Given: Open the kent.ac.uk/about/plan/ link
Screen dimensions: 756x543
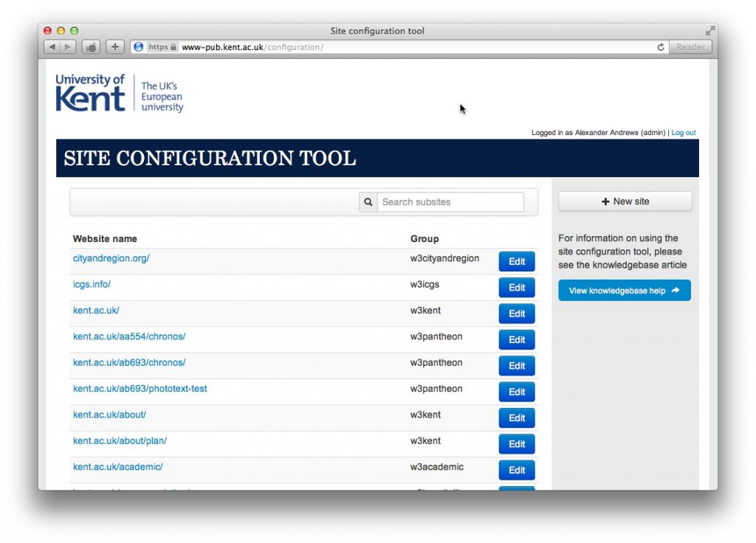Looking at the screenshot, I should (x=120, y=441).
